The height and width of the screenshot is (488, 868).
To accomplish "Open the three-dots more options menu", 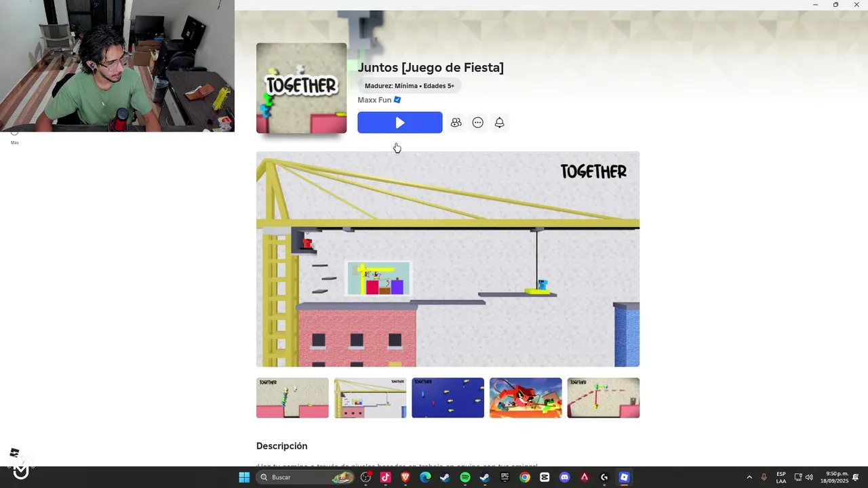I will click(x=477, y=123).
